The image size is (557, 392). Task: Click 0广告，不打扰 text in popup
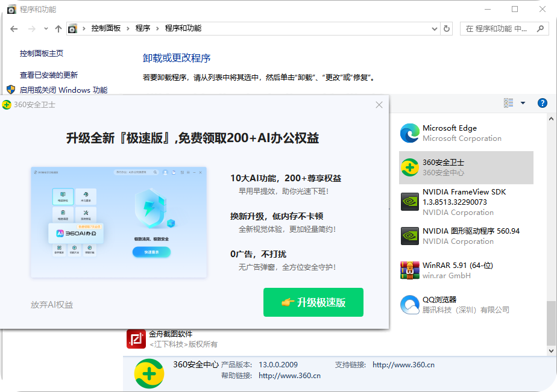click(258, 254)
